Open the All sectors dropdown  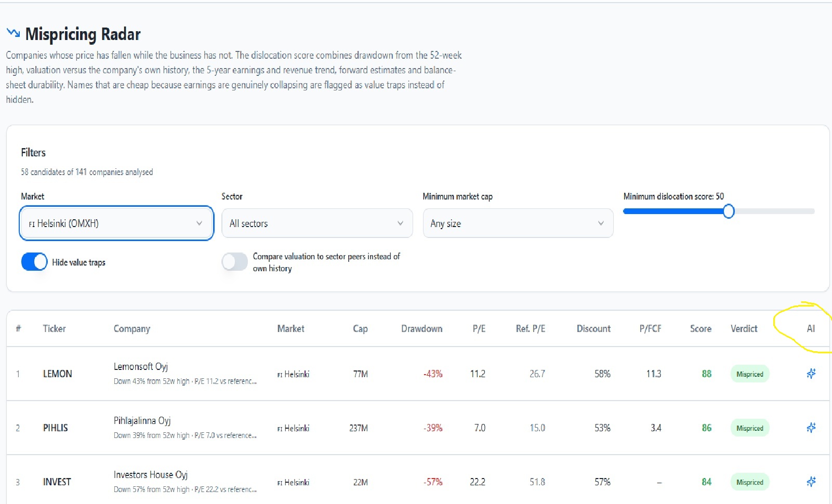[317, 223]
